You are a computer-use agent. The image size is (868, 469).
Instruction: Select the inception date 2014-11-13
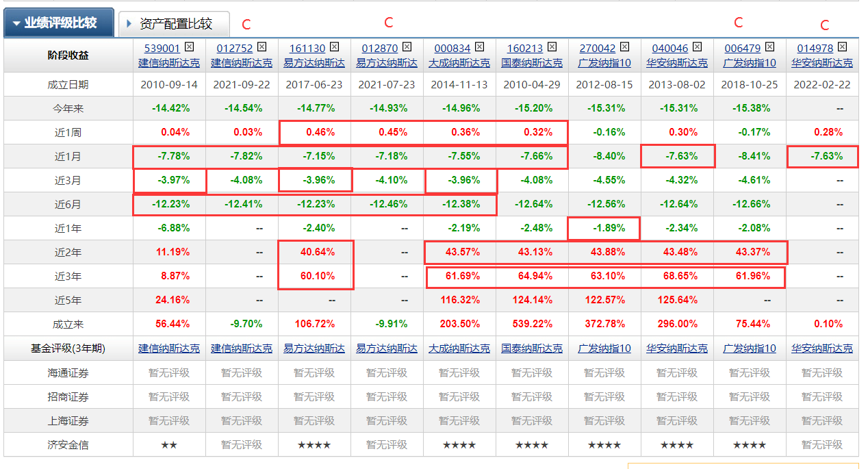tap(459, 85)
